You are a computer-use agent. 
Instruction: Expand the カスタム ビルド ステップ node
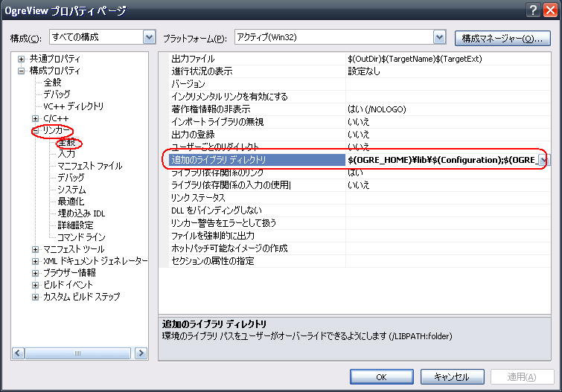(x=35, y=297)
